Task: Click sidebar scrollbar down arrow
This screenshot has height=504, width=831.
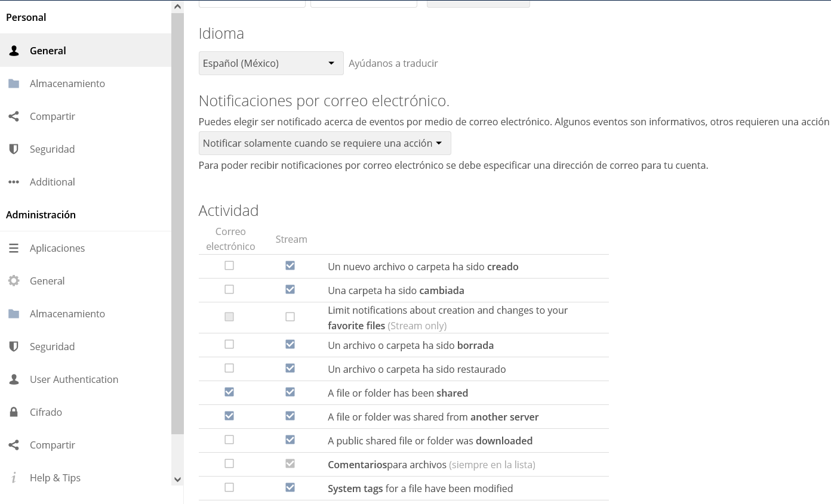Action: (177, 479)
